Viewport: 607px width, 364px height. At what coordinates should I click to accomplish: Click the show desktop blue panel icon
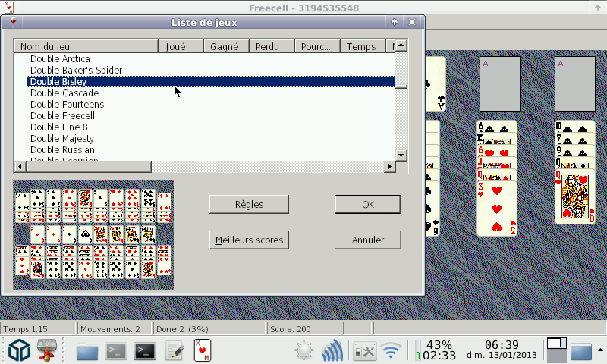(581, 351)
